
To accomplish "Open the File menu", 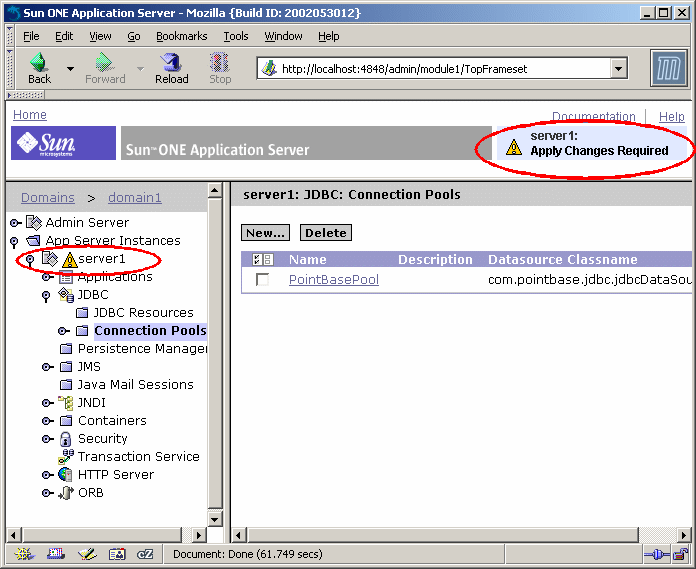I will coord(31,36).
